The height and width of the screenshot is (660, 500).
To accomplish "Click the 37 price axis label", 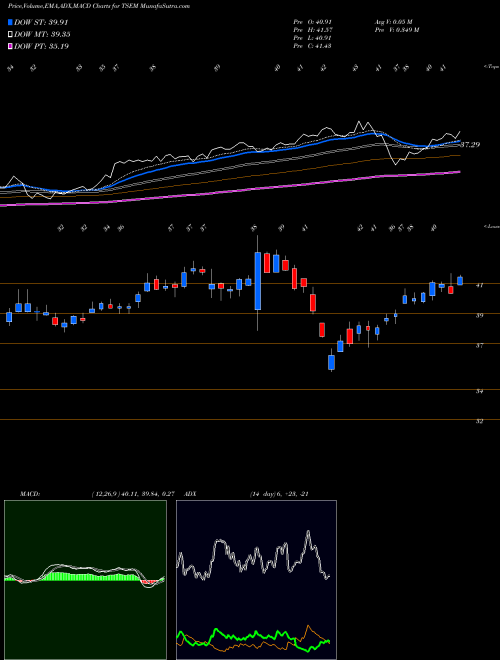I will tap(479, 346).
